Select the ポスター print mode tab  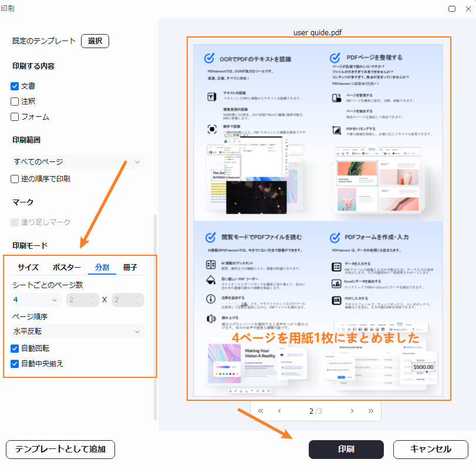(x=65, y=267)
